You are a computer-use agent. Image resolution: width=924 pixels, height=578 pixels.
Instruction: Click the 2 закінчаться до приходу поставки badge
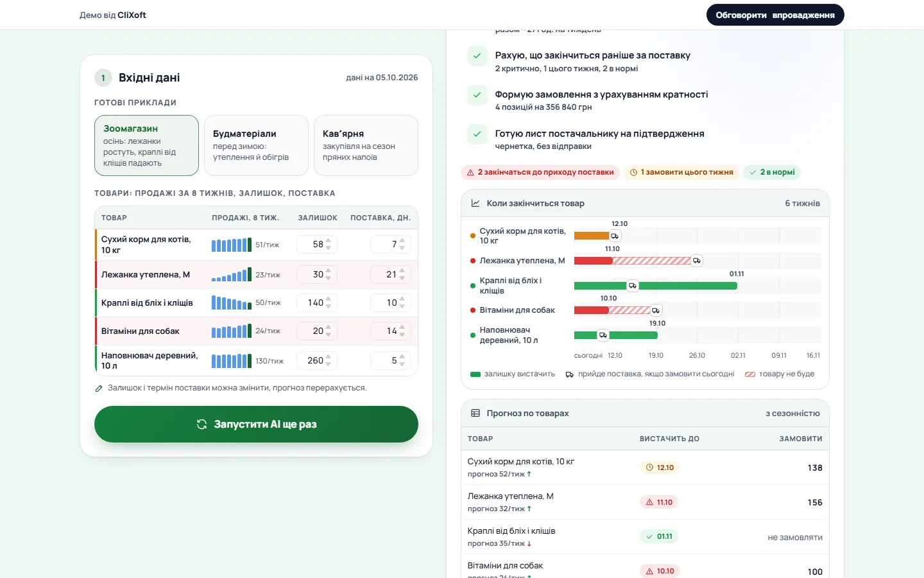point(540,172)
